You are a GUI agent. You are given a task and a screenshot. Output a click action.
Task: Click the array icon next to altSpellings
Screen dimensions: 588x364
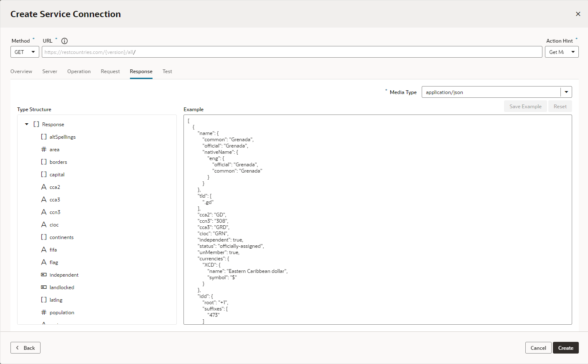[44, 137]
